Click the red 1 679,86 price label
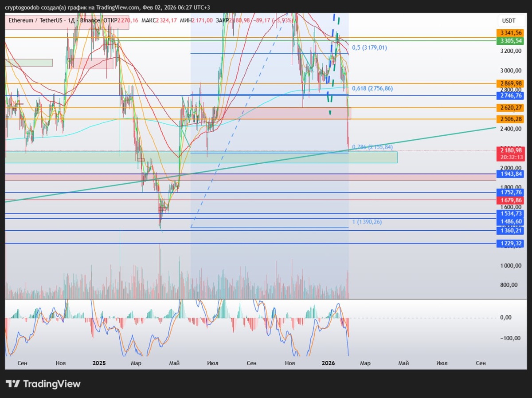This screenshot has width=532, height=398. coord(511,200)
